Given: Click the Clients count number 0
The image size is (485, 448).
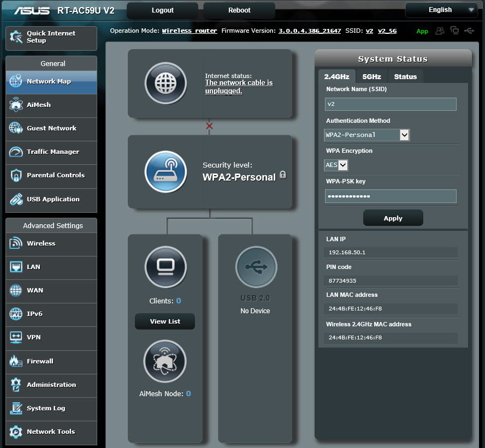Looking at the screenshot, I should pyautogui.click(x=179, y=301).
